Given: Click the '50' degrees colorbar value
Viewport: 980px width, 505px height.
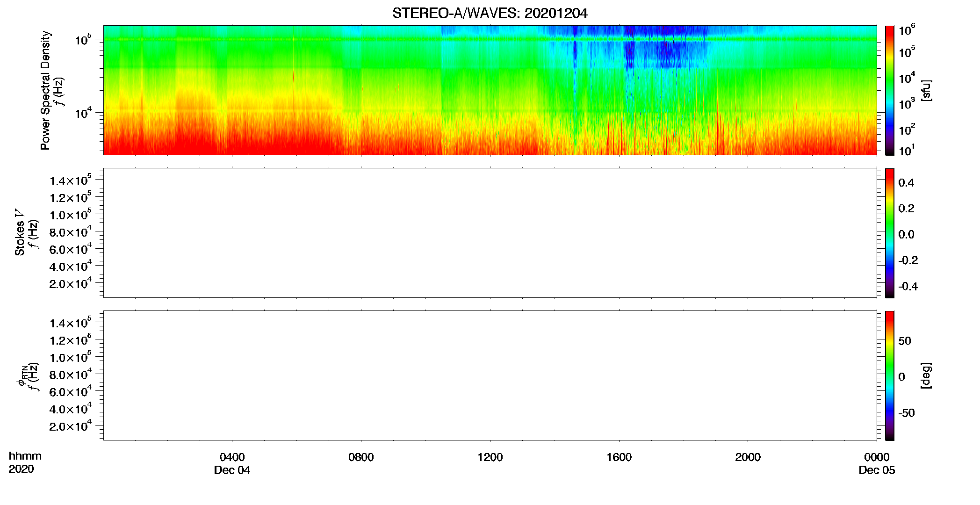Looking at the screenshot, I should 905,341.
